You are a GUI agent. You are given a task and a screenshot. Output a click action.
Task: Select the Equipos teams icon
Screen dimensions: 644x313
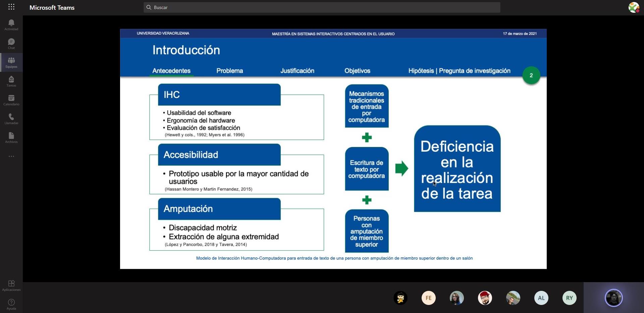pos(11,62)
